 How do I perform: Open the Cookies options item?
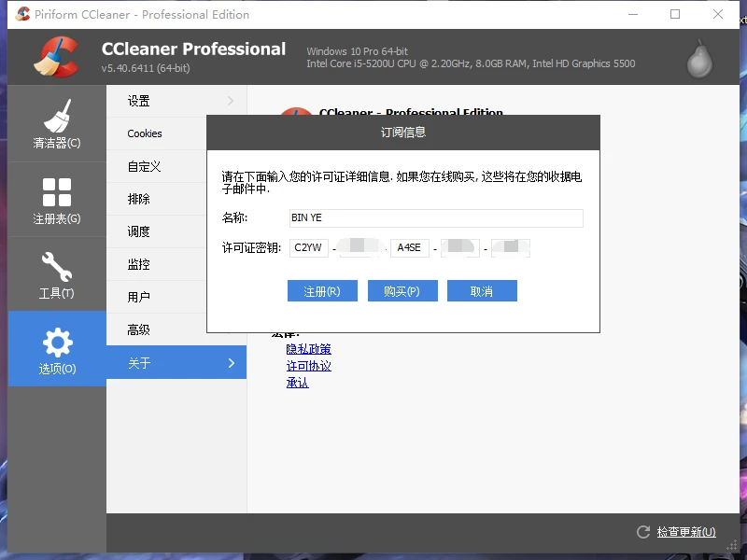[x=156, y=133]
